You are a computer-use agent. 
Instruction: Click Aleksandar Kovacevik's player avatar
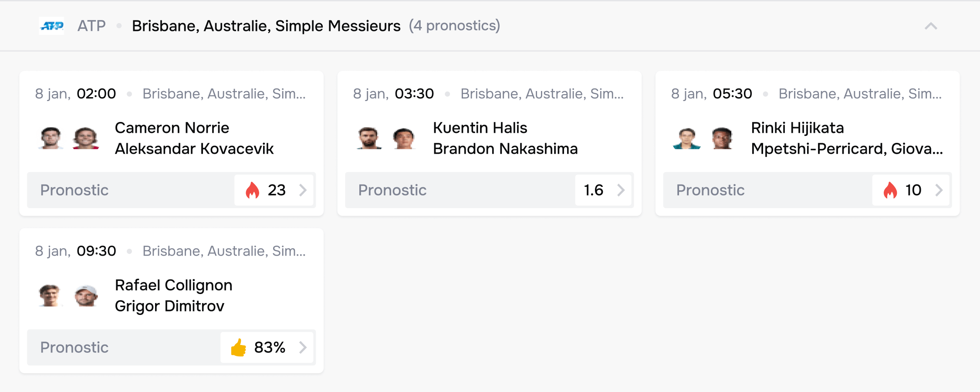[85, 139]
